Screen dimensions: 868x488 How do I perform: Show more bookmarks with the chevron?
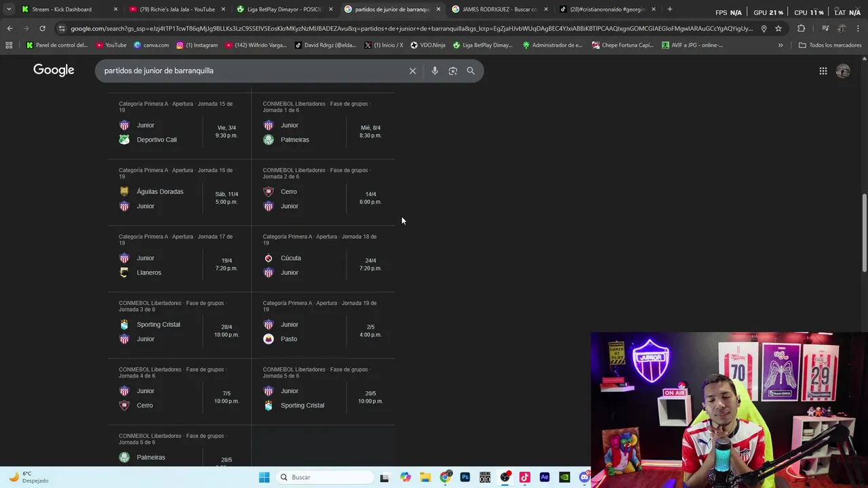(781, 45)
